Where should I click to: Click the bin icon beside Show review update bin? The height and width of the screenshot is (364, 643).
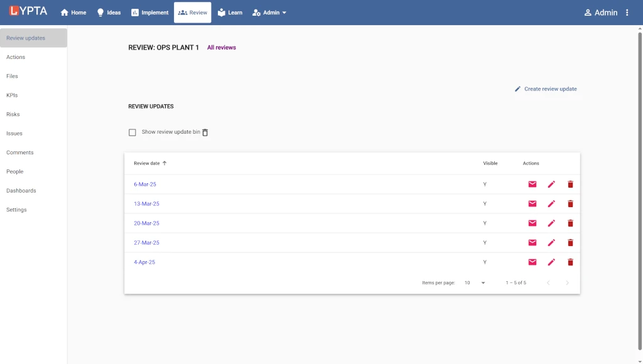(205, 132)
